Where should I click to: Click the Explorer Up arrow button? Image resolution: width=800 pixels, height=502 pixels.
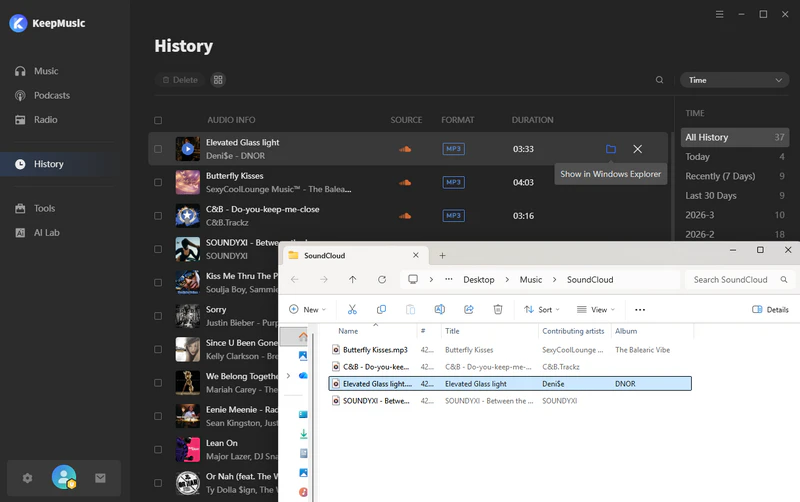tap(353, 280)
